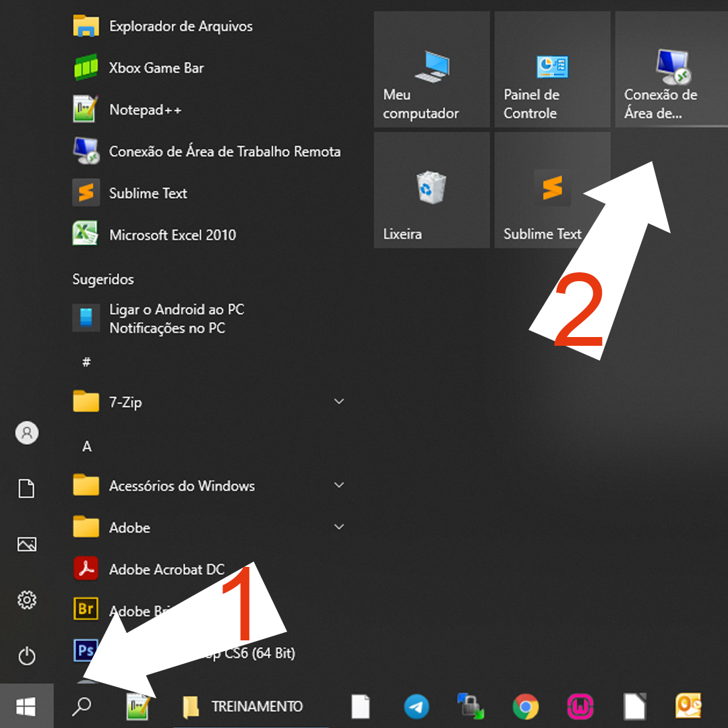The height and width of the screenshot is (728, 728).
Task: Launch Google Chrome from the taskbar
Action: click(x=525, y=706)
